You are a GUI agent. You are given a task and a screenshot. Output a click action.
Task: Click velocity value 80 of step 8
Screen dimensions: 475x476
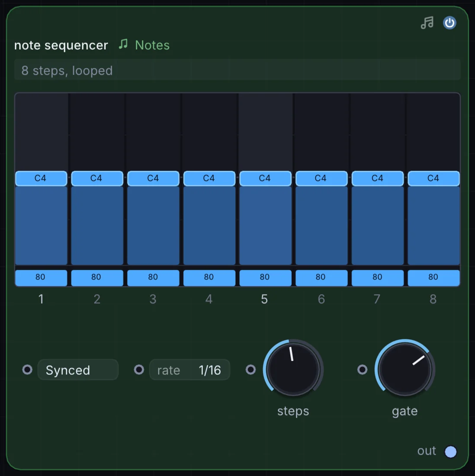[x=434, y=277]
